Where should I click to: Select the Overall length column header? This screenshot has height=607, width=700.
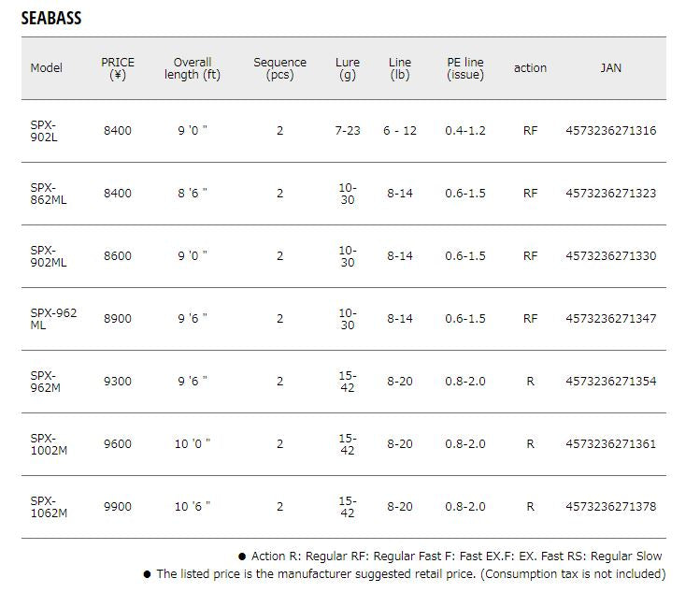(x=193, y=68)
